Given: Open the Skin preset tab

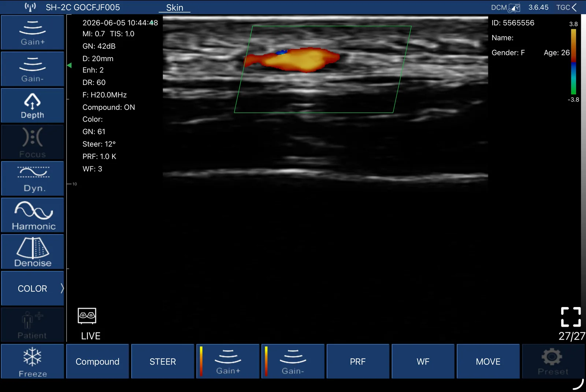Looking at the screenshot, I should [x=175, y=8].
